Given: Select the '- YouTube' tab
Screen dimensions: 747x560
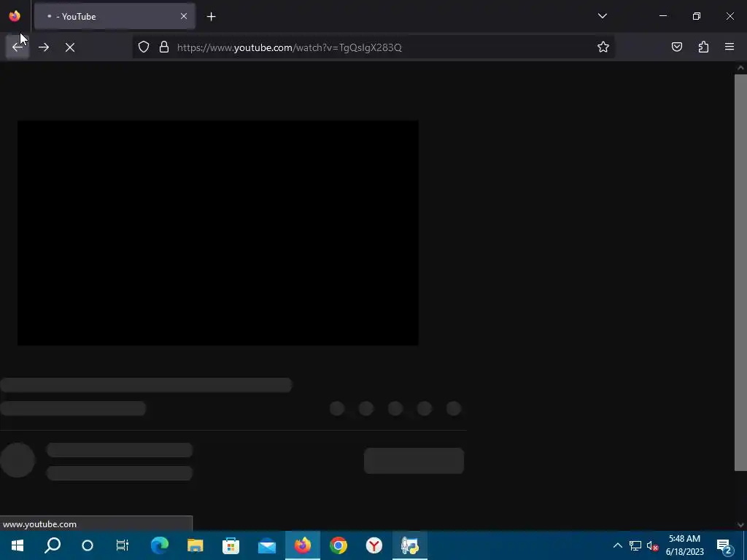Looking at the screenshot, I should click(115, 16).
